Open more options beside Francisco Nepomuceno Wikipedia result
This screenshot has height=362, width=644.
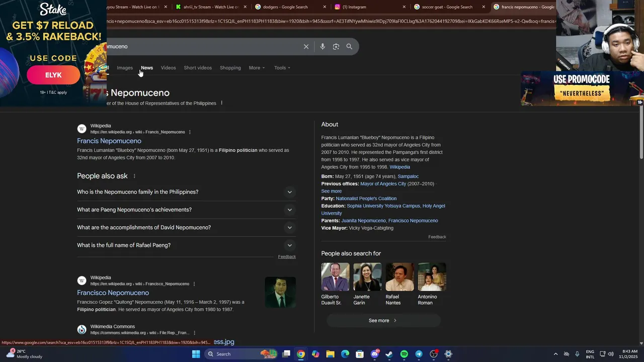pos(194,284)
